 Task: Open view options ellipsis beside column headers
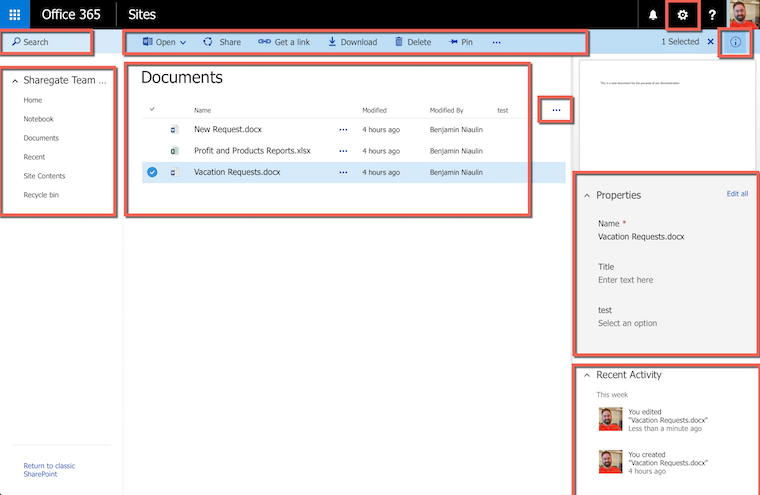pos(556,111)
